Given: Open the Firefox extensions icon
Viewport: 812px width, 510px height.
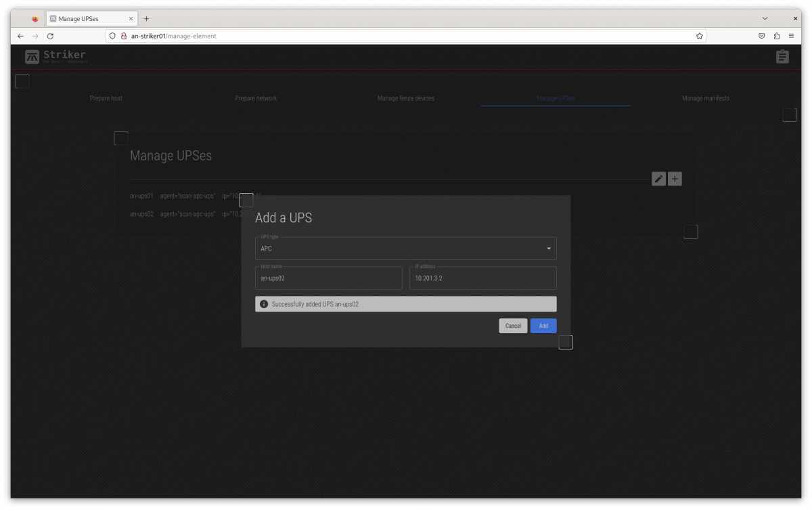Looking at the screenshot, I should (x=776, y=36).
